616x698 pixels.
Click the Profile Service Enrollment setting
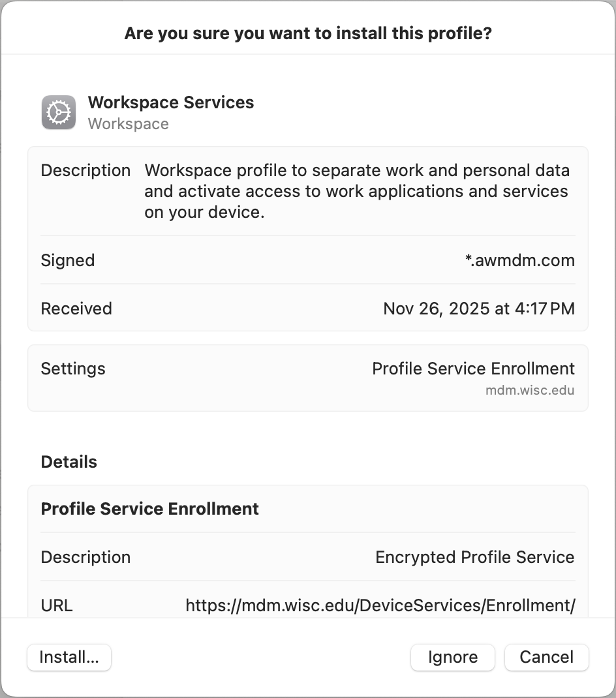pos(473,369)
